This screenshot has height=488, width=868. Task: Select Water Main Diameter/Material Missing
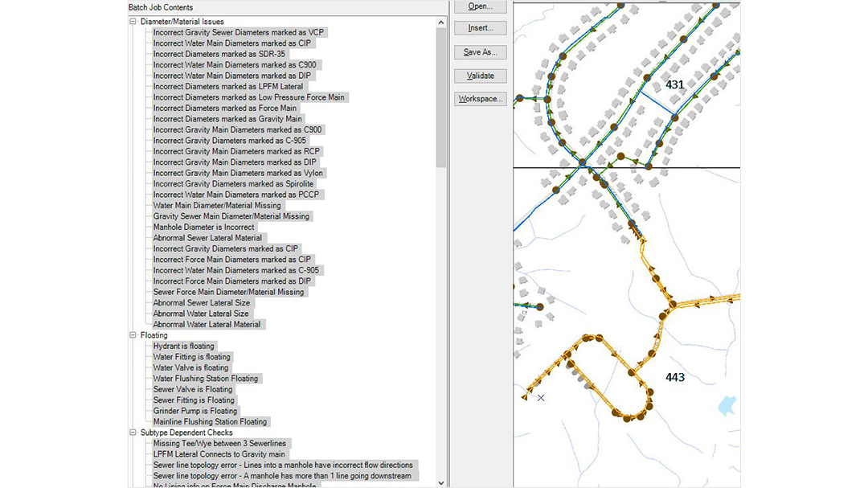(x=217, y=206)
